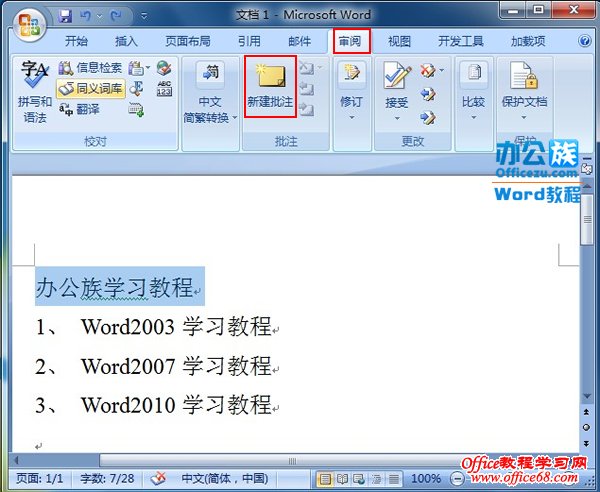Go to next comment icon
The image size is (600, 492).
[307, 110]
